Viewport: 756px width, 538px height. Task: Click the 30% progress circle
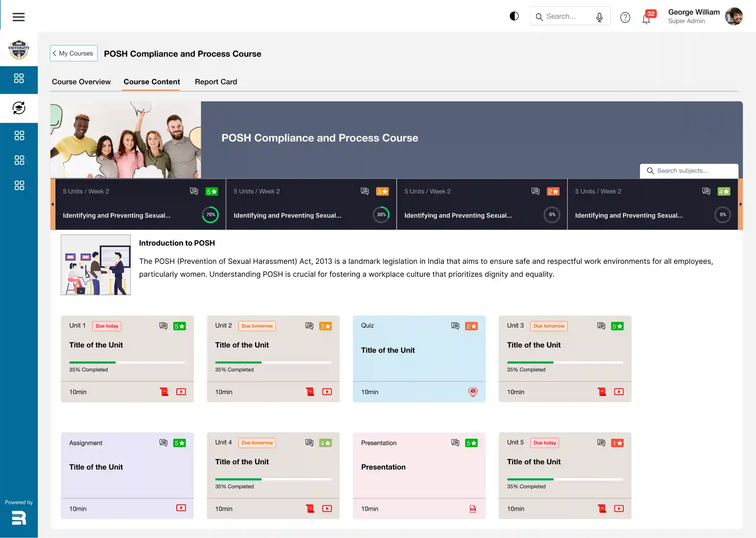tap(381, 215)
